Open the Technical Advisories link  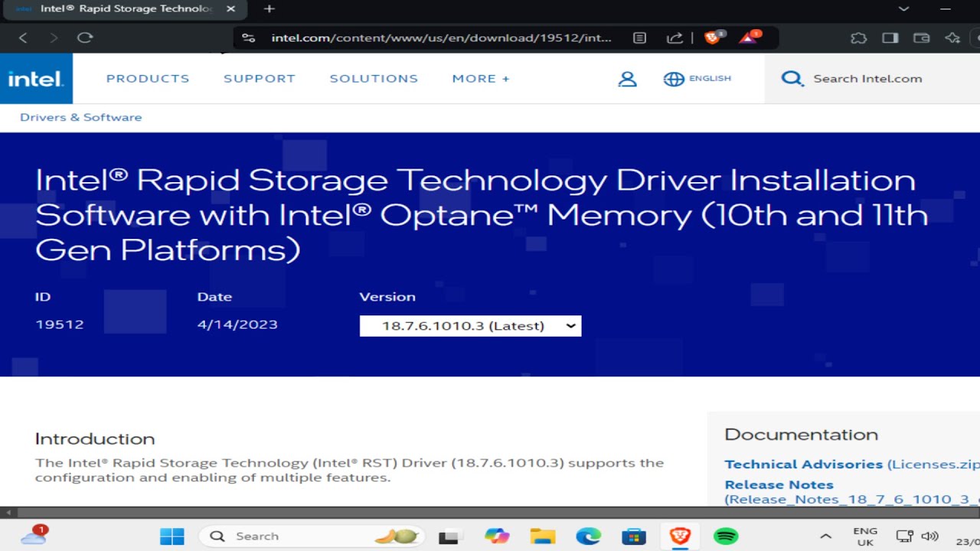[x=804, y=465]
